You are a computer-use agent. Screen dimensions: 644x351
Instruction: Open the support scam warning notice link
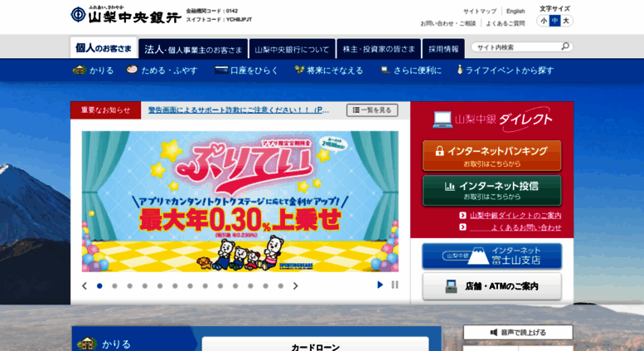[x=238, y=110]
